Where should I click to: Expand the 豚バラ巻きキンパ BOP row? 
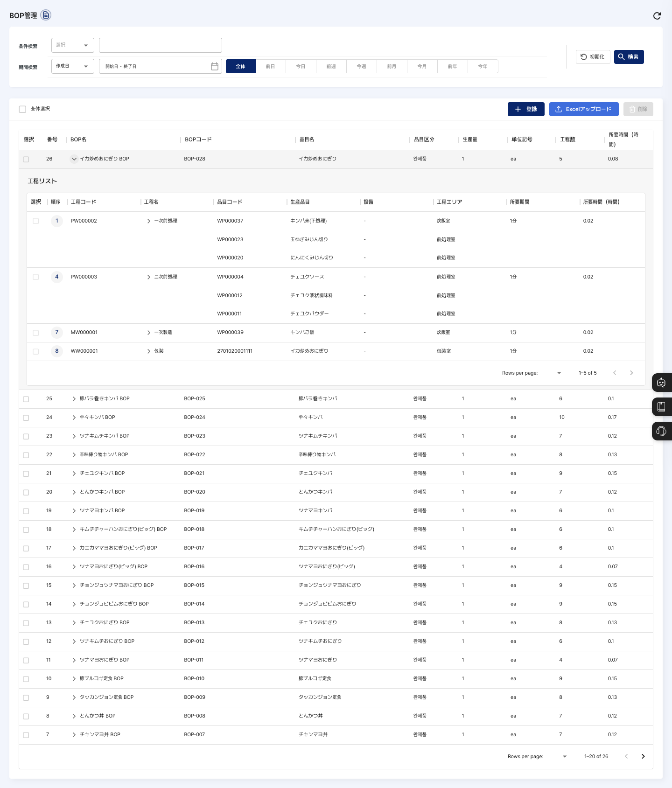click(74, 399)
